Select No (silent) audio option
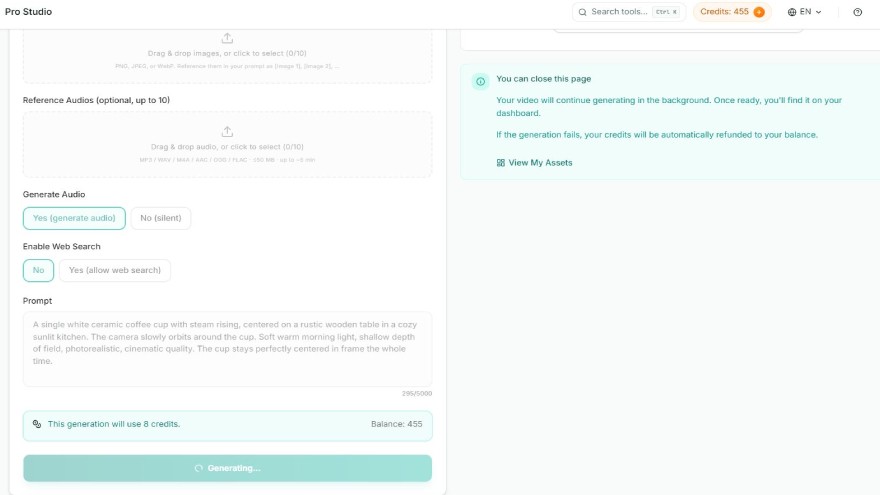Viewport: 880px width, 495px height. click(x=161, y=218)
